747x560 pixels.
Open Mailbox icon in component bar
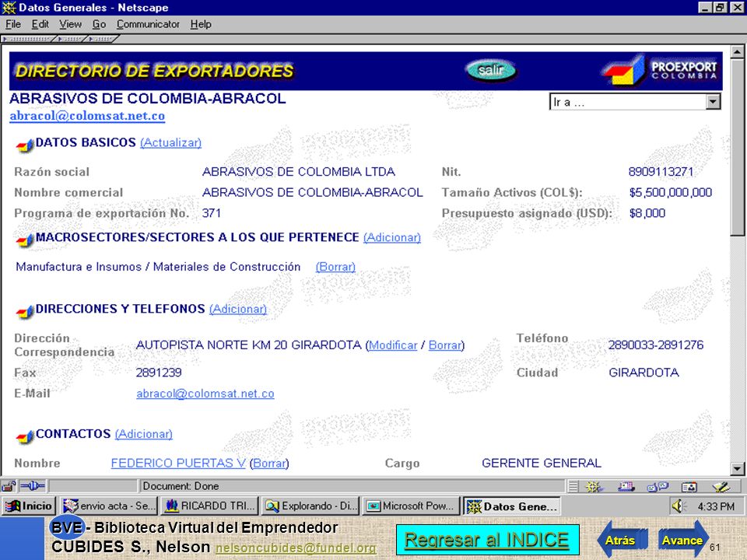[626, 487]
